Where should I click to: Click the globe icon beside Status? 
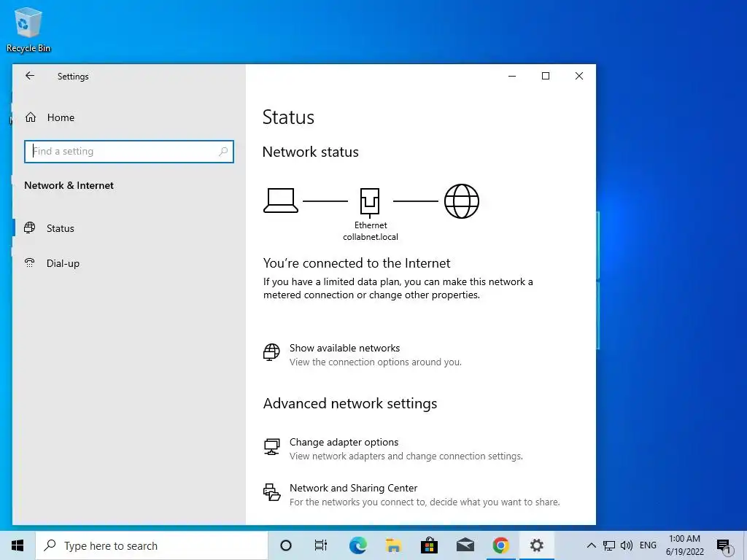[x=29, y=227]
